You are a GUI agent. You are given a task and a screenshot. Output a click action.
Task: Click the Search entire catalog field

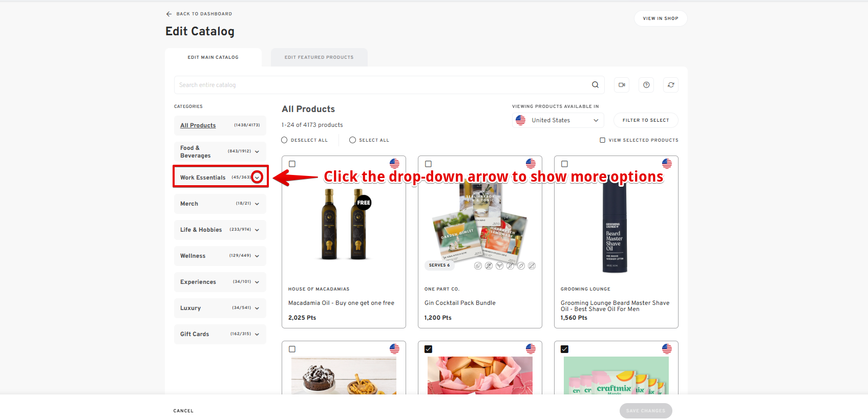tap(382, 85)
